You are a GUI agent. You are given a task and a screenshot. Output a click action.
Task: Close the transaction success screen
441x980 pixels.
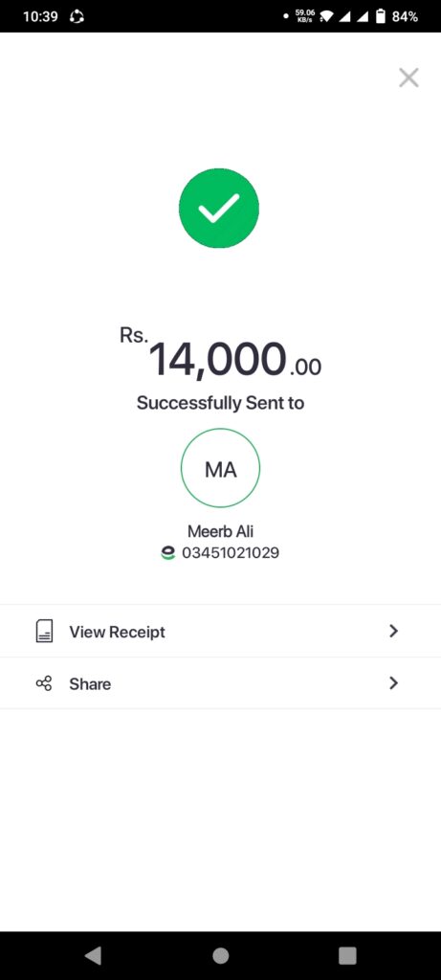(408, 78)
